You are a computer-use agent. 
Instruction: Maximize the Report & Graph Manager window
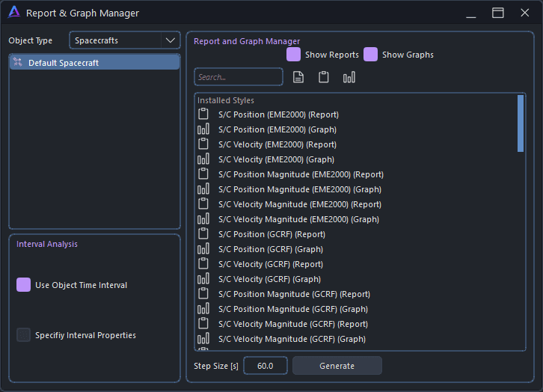498,13
